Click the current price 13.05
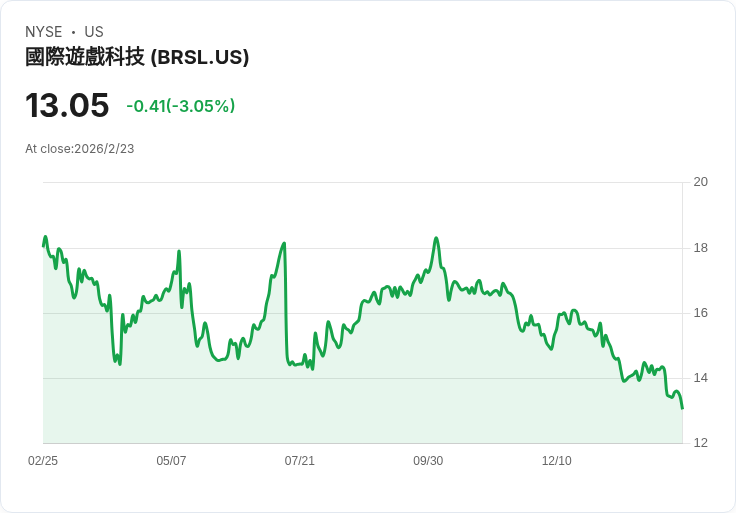 67,105
